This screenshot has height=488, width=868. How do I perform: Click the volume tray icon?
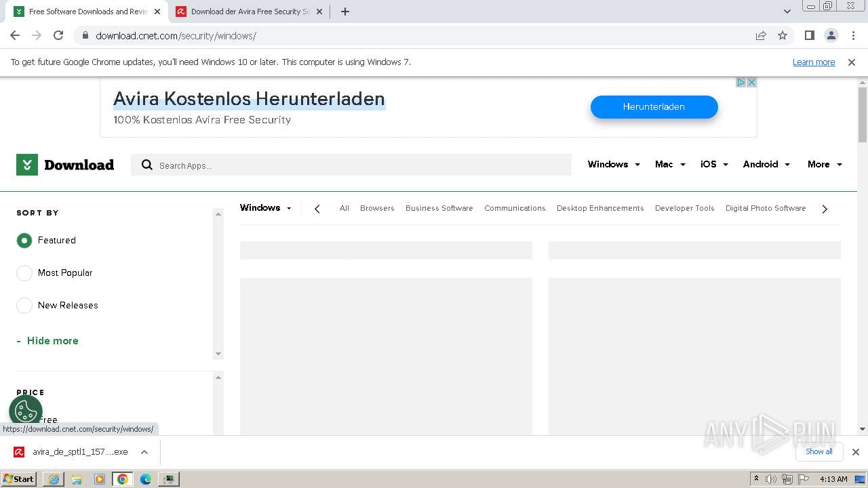(771, 479)
